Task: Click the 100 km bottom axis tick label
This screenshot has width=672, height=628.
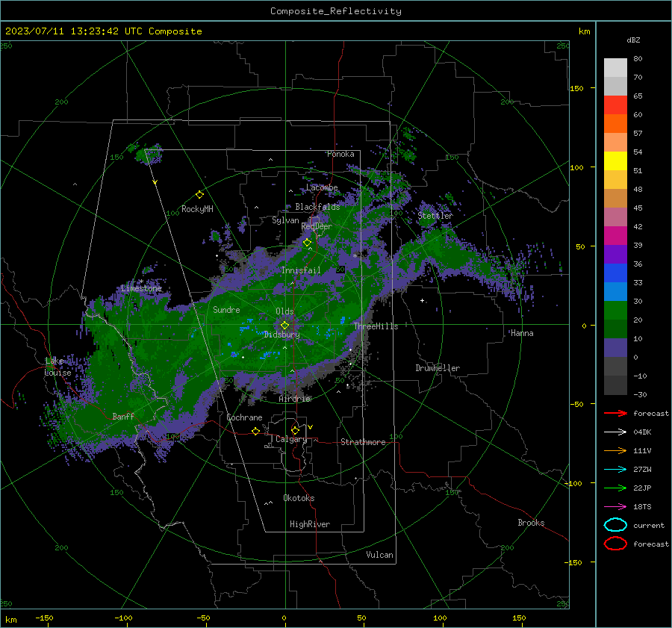Action: click(x=440, y=618)
